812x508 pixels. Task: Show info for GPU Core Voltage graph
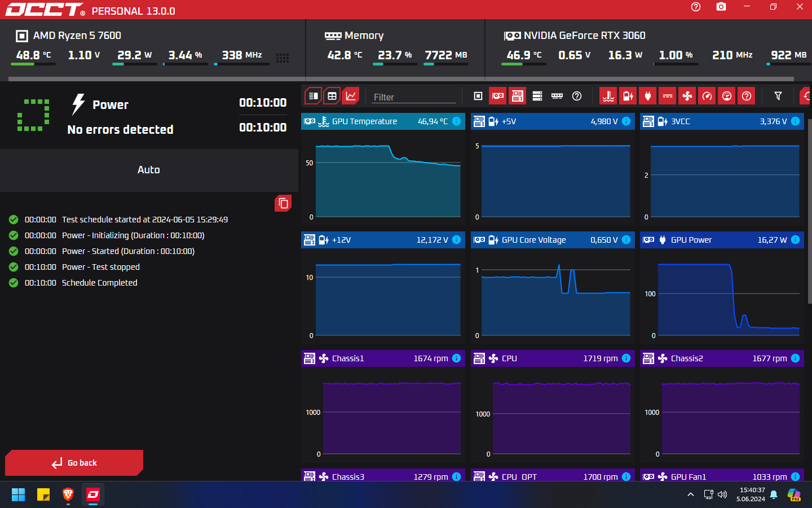[x=626, y=240]
